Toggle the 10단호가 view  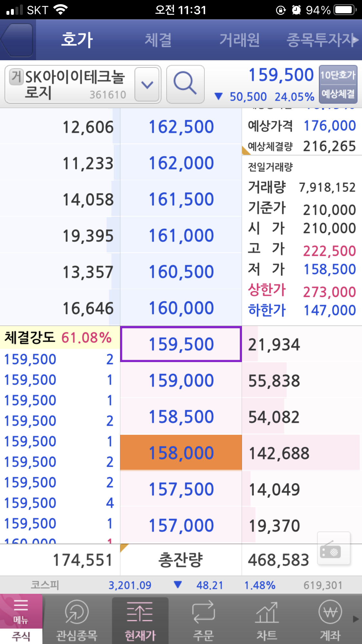[338, 75]
